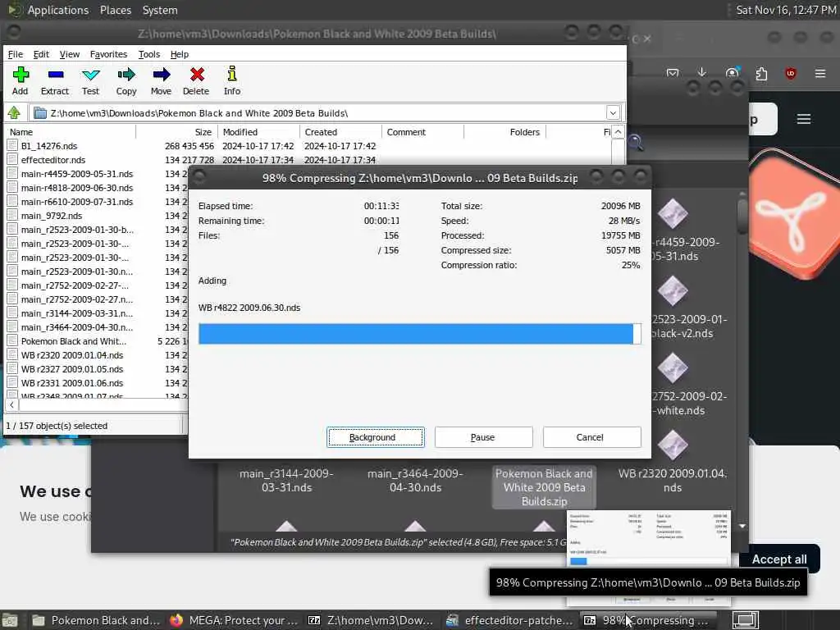Click the file manager vertical scrollbar handle
Image resolution: width=840 pixels, height=630 pixels.
tap(742, 216)
